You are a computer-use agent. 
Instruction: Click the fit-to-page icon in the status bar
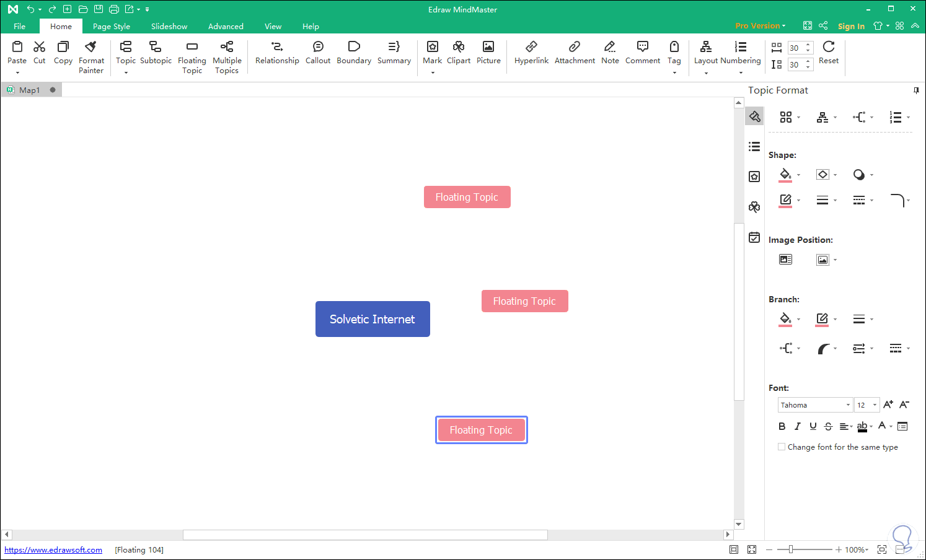pos(734,549)
